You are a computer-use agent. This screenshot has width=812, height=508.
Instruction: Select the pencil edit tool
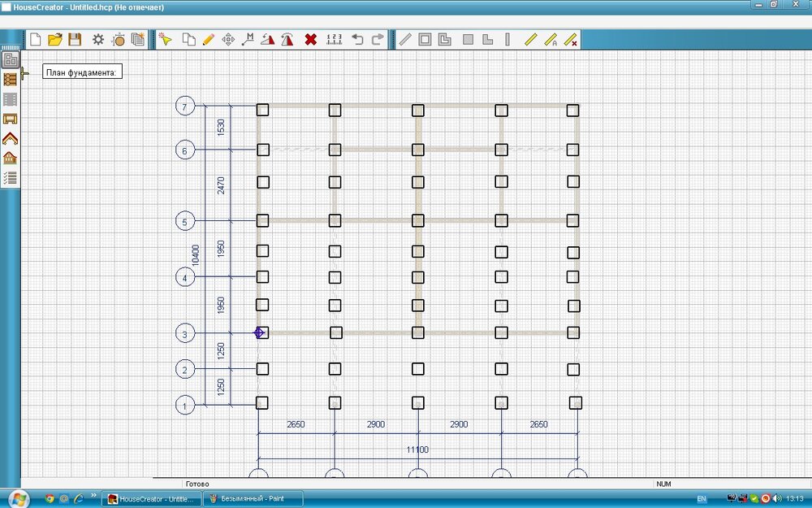coord(208,39)
